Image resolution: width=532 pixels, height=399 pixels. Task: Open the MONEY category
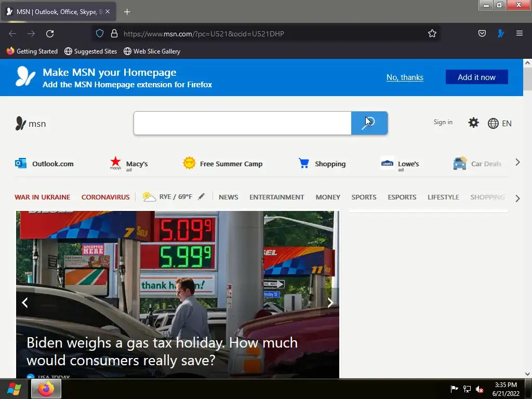[x=328, y=197]
